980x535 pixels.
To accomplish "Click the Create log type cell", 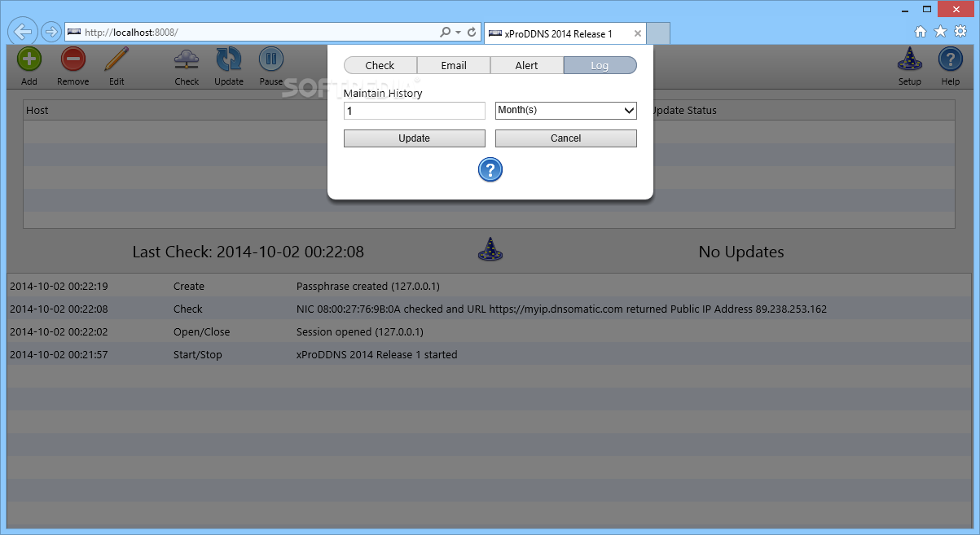I will pos(189,286).
